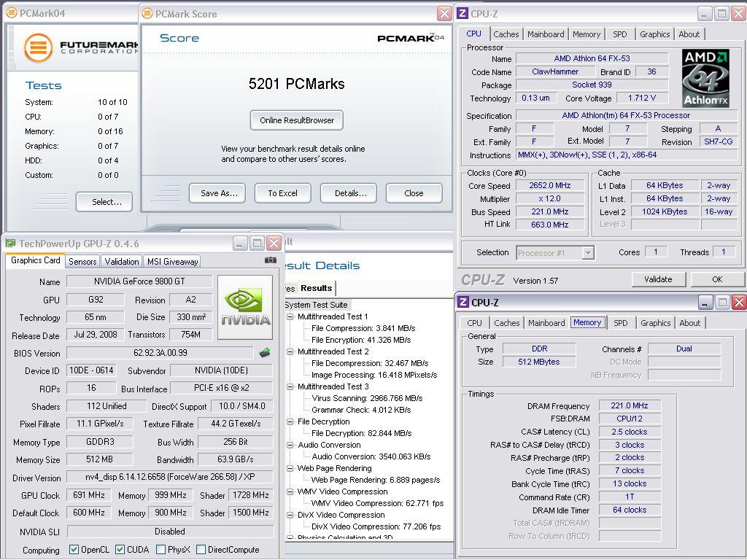Click the NVIDIA SLI field showing Disabled
The image size is (747, 560).
click(x=170, y=532)
